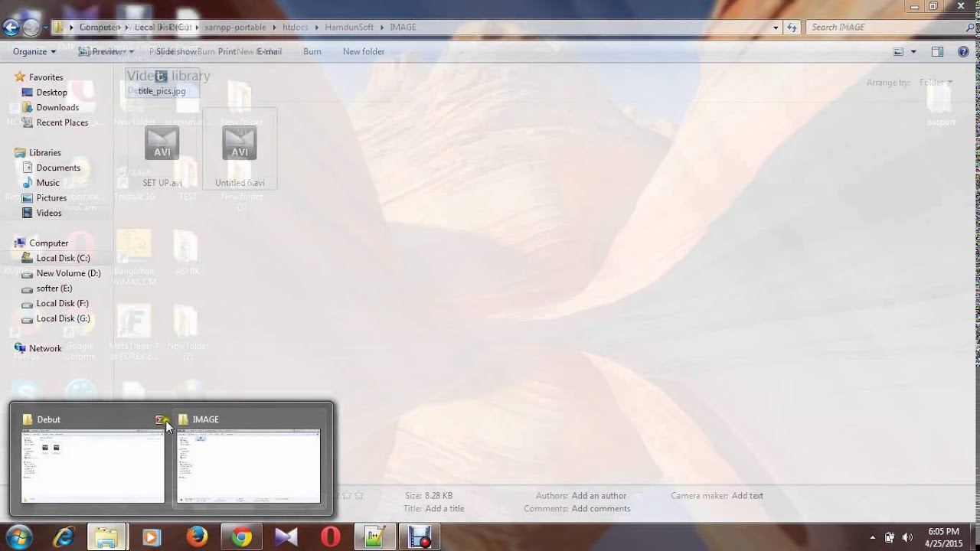Switch to Google Chrome in the taskbar
The image size is (980, 551).
tap(241, 537)
